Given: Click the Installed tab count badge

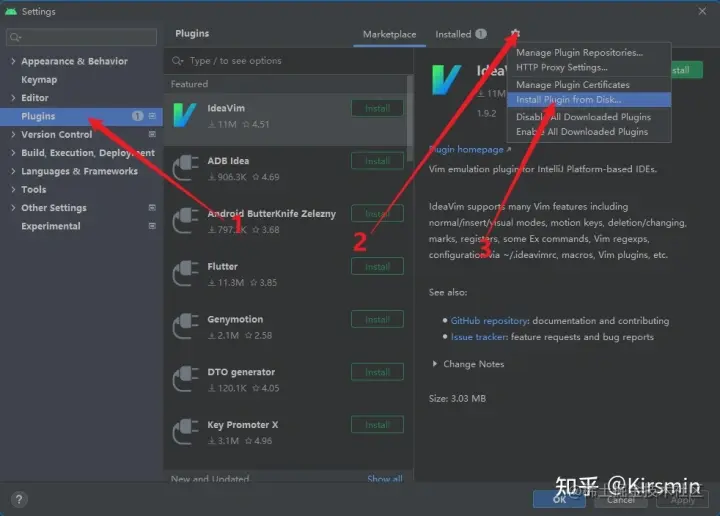Looking at the screenshot, I should tap(480, 34).
